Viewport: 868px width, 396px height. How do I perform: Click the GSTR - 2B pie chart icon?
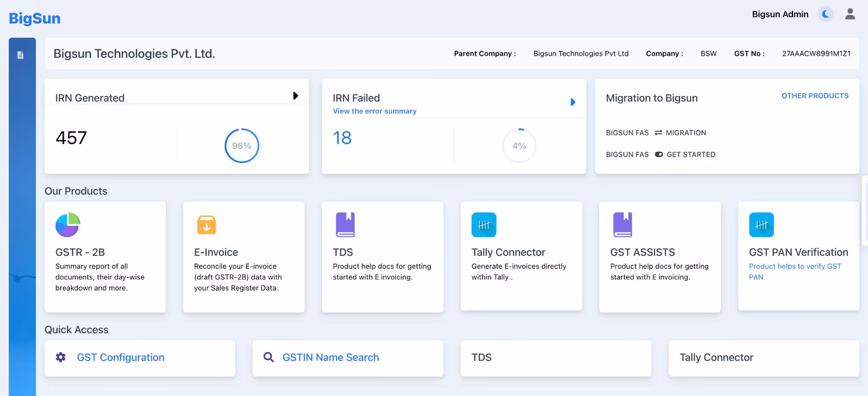[x=68, y=225]
